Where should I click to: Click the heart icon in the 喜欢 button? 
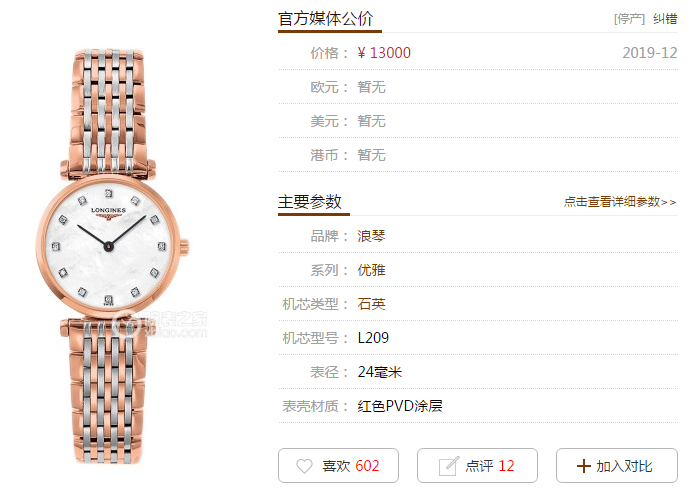[304, 466]
